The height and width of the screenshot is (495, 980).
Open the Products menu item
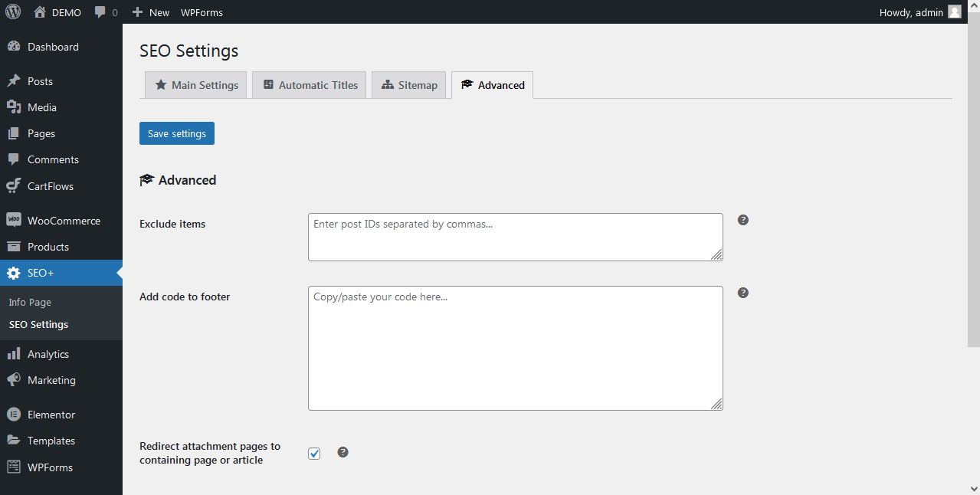(61, 247)
